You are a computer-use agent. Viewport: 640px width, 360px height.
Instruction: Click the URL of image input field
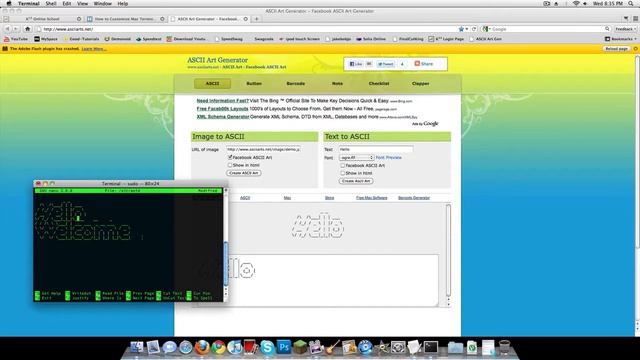(264, 149)
